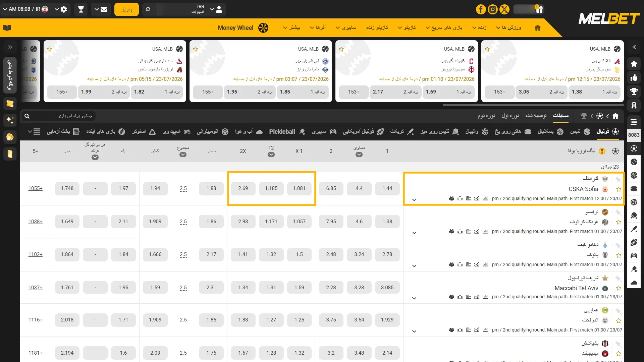
Task: Switch to the دوره دوم tab
Action: coord(486,116)
